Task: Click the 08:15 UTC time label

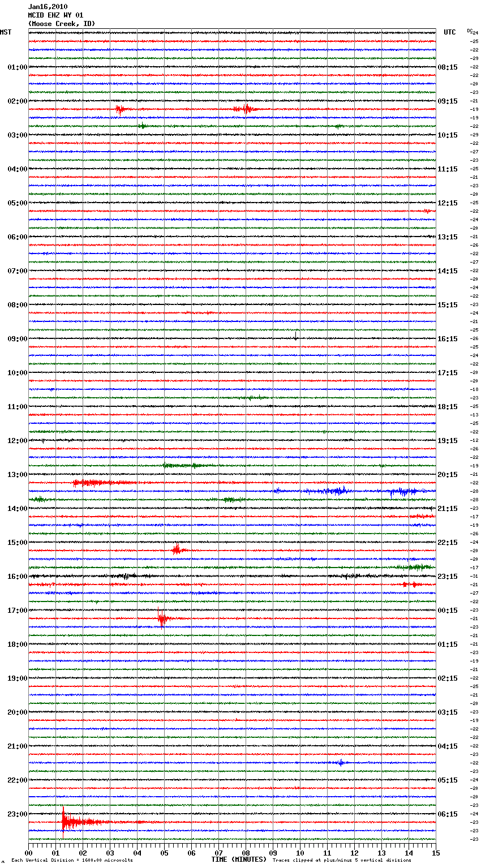Action: point(448,67)
